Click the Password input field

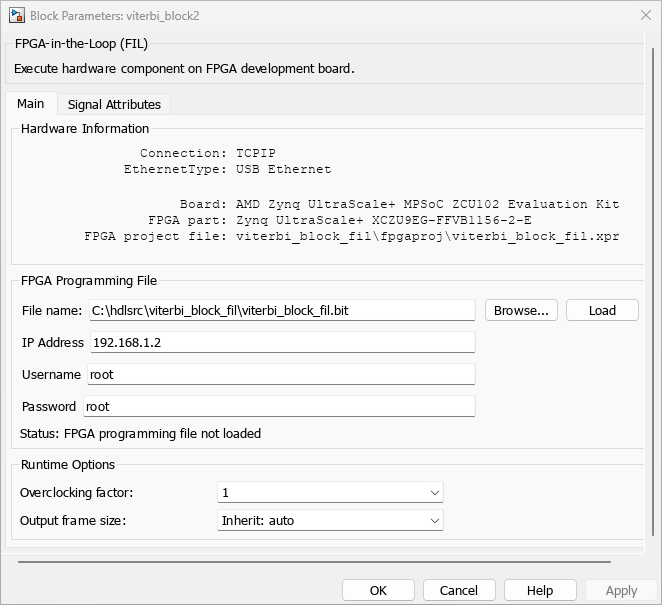point(279,406)
